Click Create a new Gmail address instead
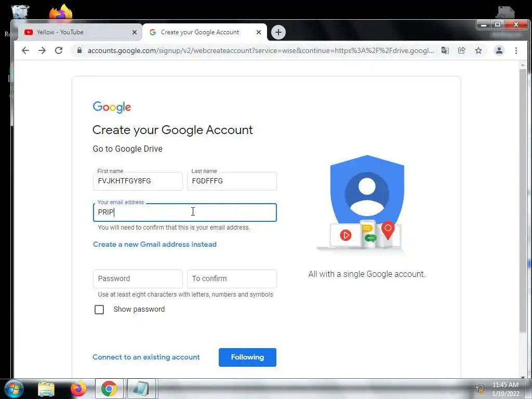Viewport: 532px width, 399px height. (155, 244)
